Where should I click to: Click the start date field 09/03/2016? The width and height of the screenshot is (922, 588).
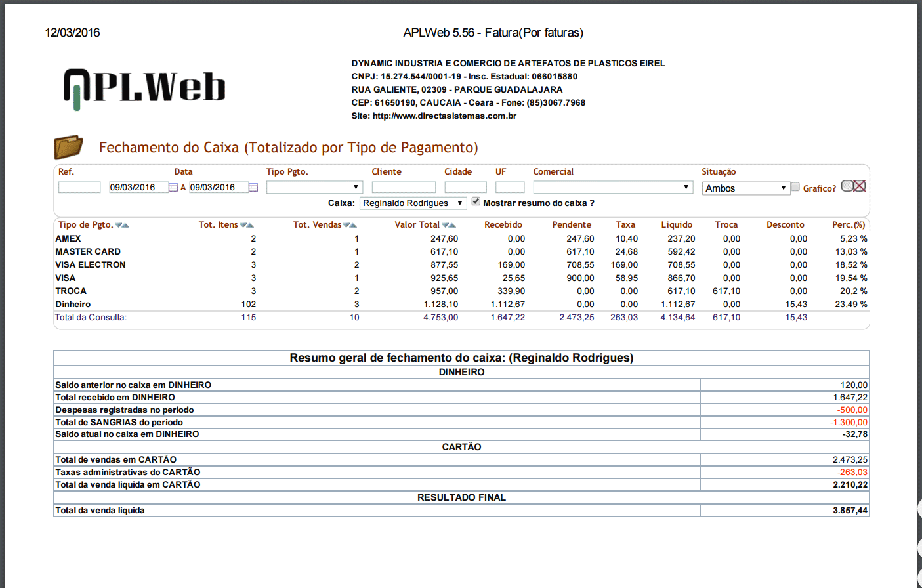coord(138,188)
